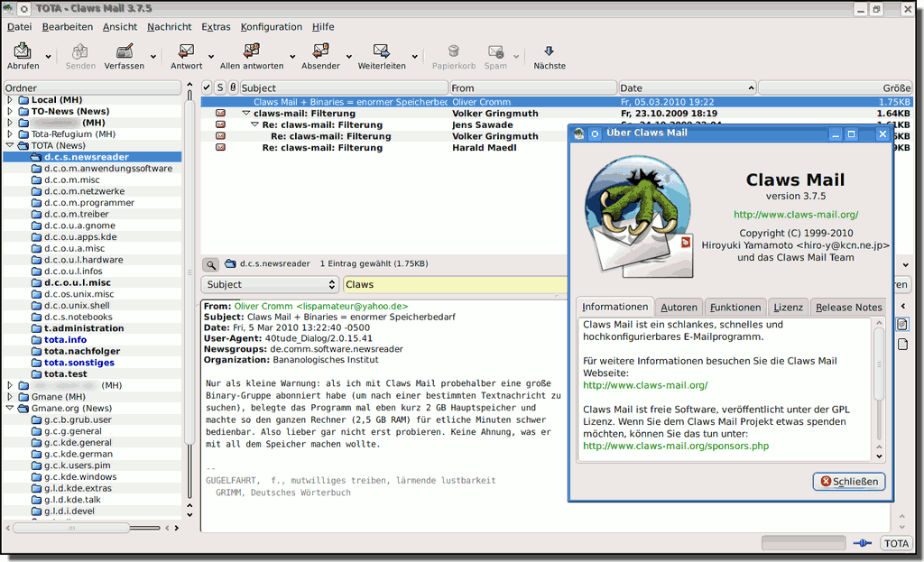Click the S status column header
The height and width of the screenshot is (562, 924).
tap(219, 88)
